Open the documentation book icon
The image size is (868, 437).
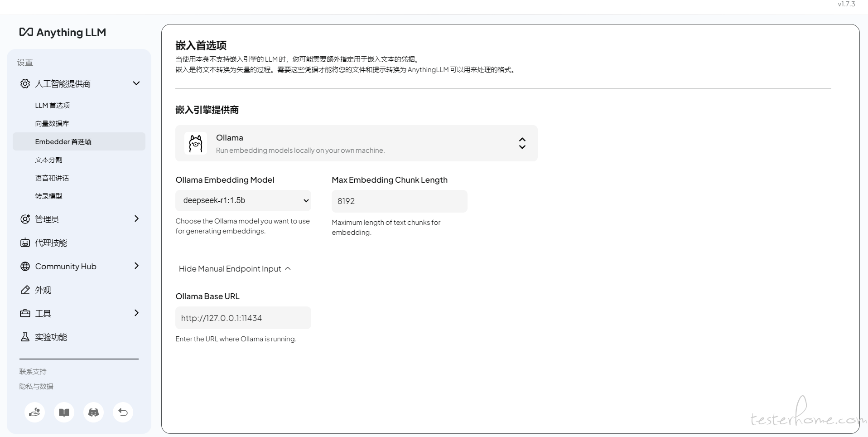pyautogui.click(x=64, y=412)
